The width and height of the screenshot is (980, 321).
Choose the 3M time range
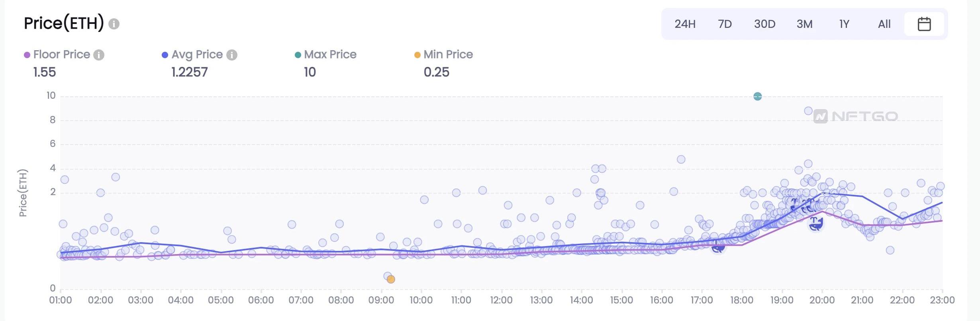pyautogui.click(x=804, y=24)
